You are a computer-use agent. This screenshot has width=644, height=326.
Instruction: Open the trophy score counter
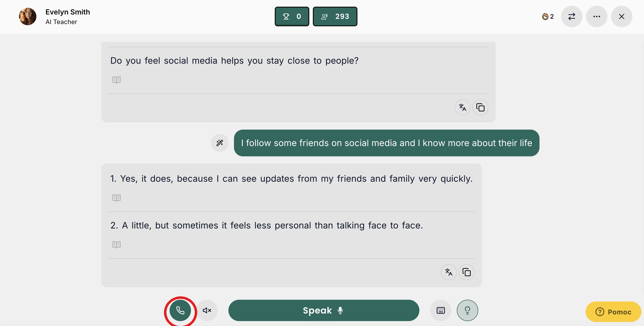292,16
